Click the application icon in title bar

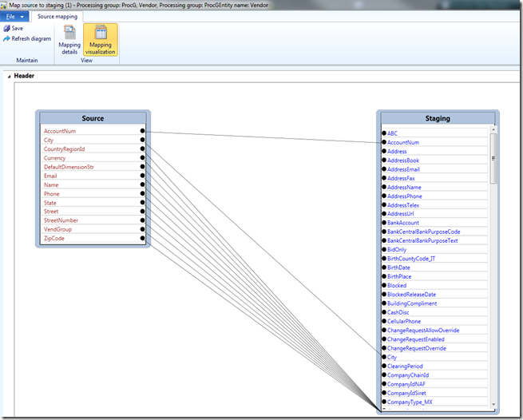point(3,5)
